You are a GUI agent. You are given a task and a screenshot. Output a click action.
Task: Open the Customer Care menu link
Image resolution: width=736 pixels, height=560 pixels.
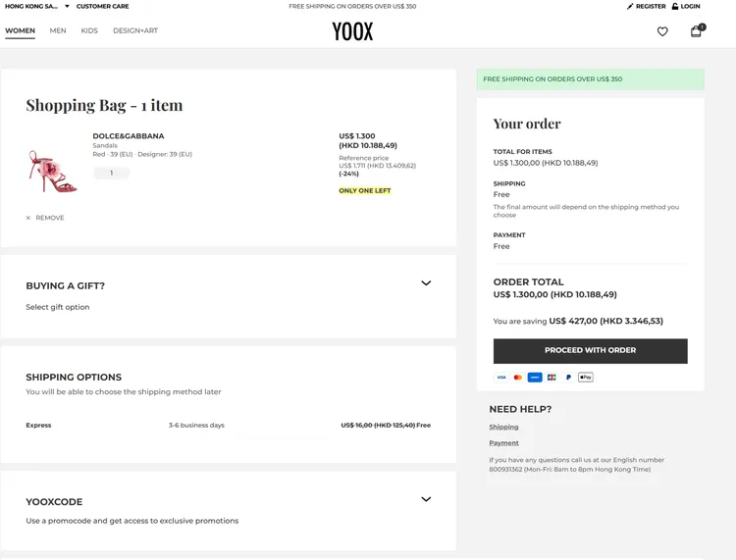pyautogui.click(x=102, y=6)
